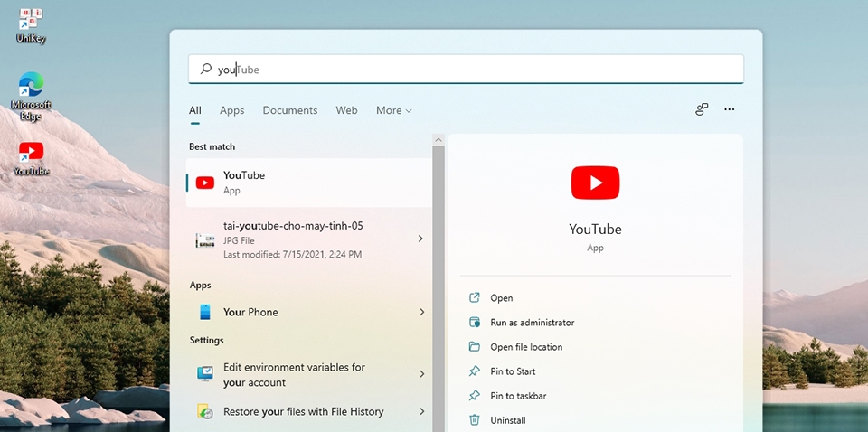The width and height of the screenshot is (868, 432).
Task: Choose Uninstall for YouTube app
Action: point(508,420)
